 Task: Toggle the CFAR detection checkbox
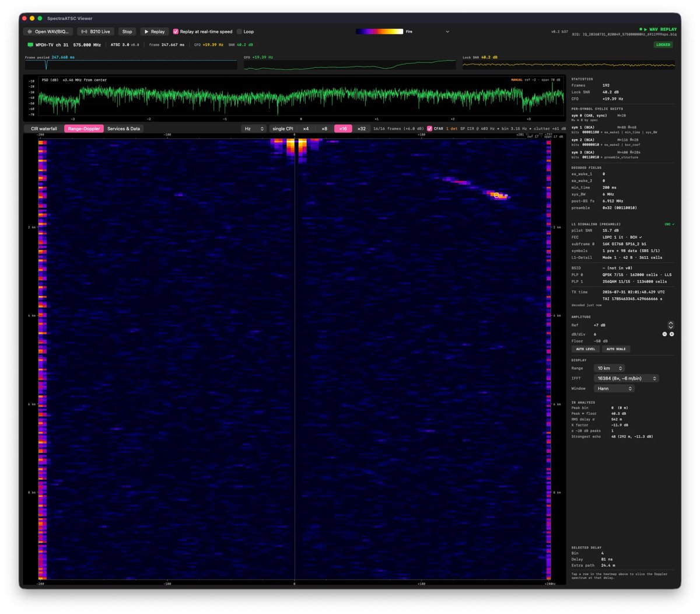(x=429, y=128)
